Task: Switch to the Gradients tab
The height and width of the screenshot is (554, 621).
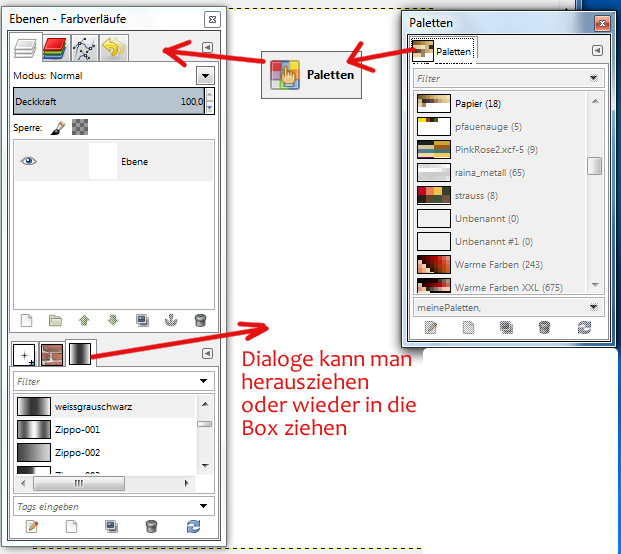Action: (80, 354)
